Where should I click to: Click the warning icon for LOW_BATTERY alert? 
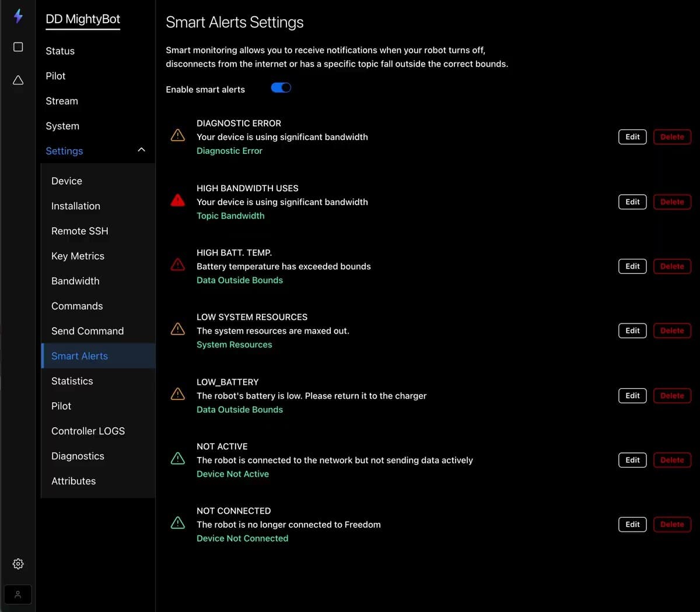pyautogui.click(x=178, y=394)
